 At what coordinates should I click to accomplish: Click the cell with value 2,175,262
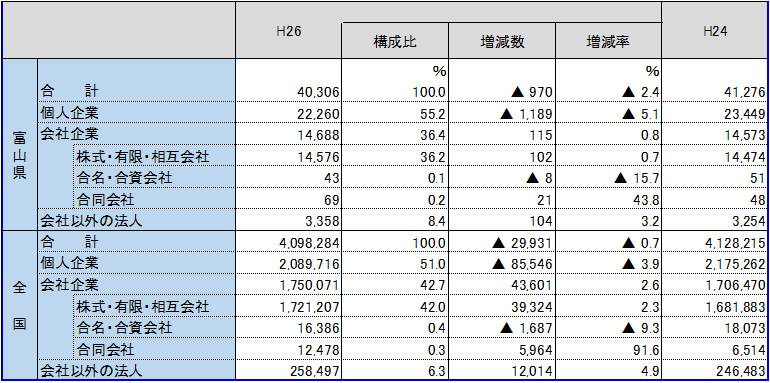[715, 264]
